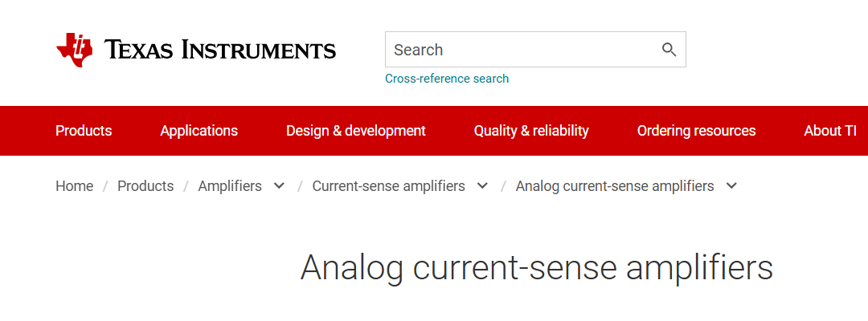Expand the Current-sense amplifiers breadcrumb chevron
The height and width of the screenshot is (321, 868).
click(482, 186)
